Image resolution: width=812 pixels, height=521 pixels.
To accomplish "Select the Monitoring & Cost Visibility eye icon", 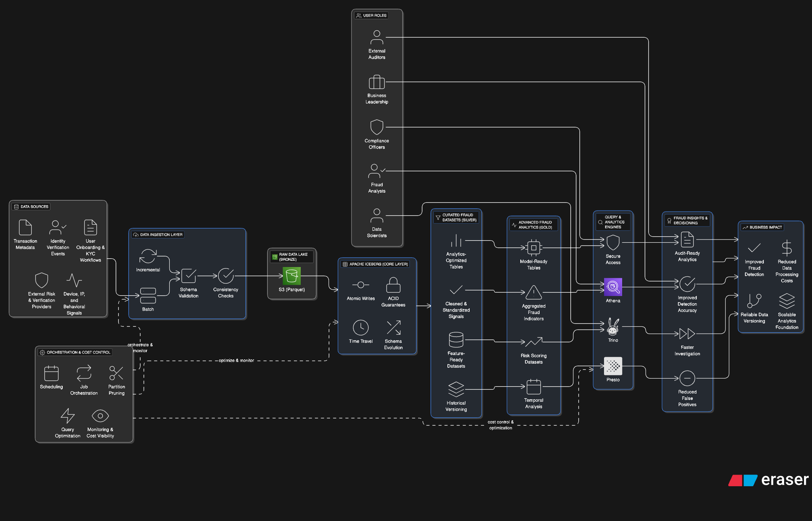I will coord(100,416).
